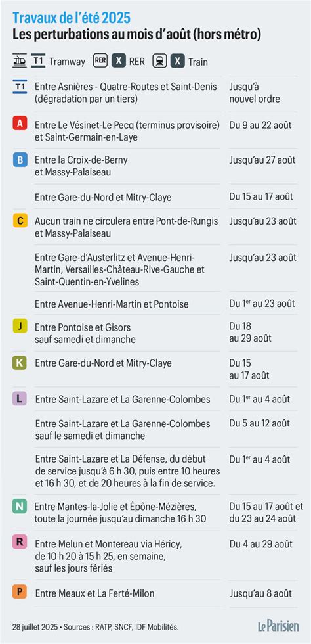Screen dimensions: 311x644
Task: Select the Entre Pontoise et Gisors entry
Action: 83,334
